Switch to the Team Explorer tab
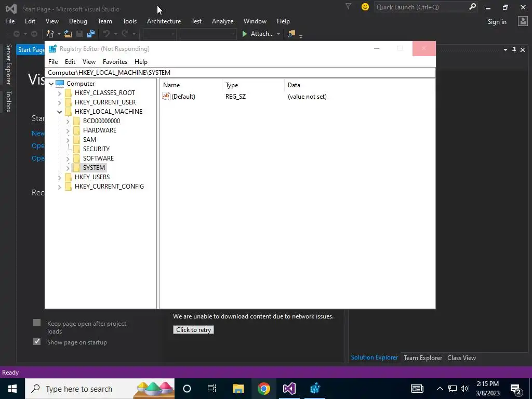The width and height of the screenshot is (532, 399). click(x=423, y=357)
